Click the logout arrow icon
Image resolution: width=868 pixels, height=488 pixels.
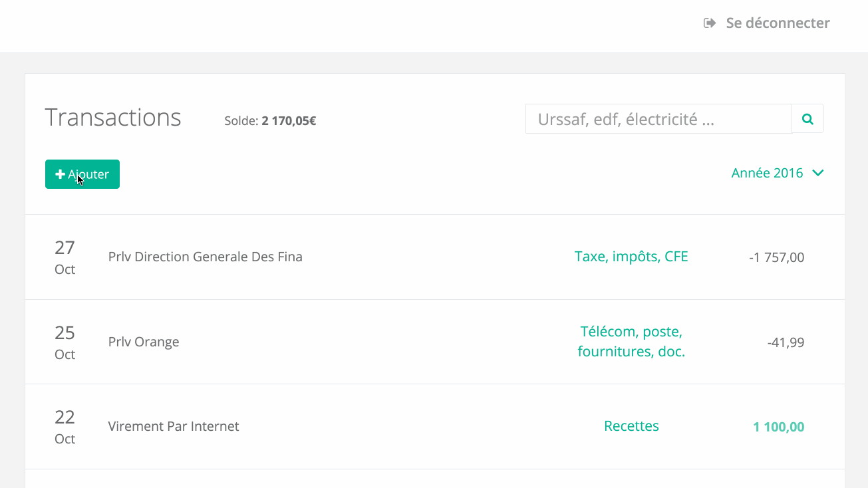(x=710, y=23)
